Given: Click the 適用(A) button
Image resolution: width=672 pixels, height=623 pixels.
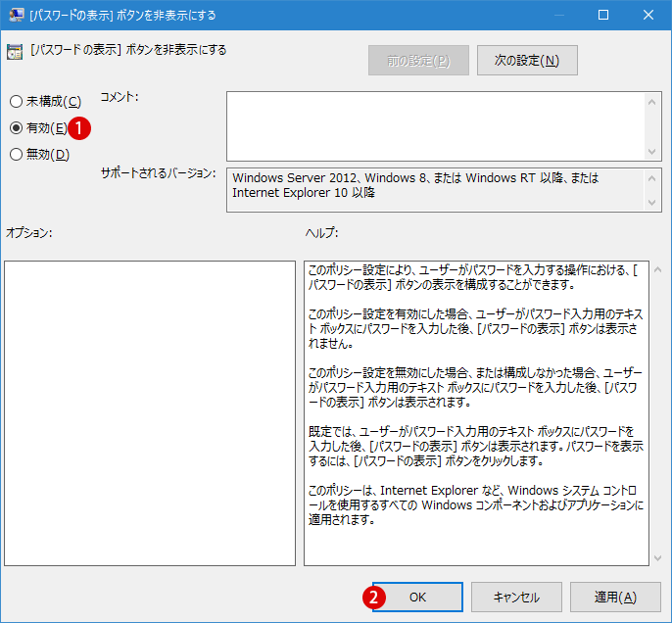Looking at the screenshot, I should tap(615, 597).
